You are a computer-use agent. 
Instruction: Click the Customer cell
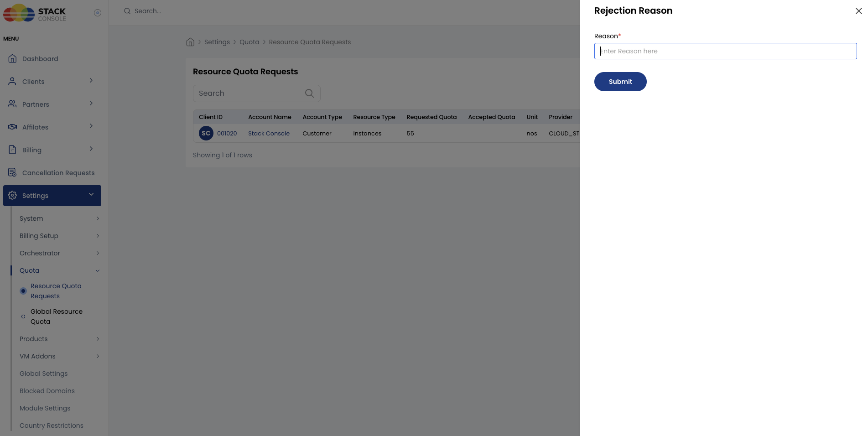pos(317,133)
